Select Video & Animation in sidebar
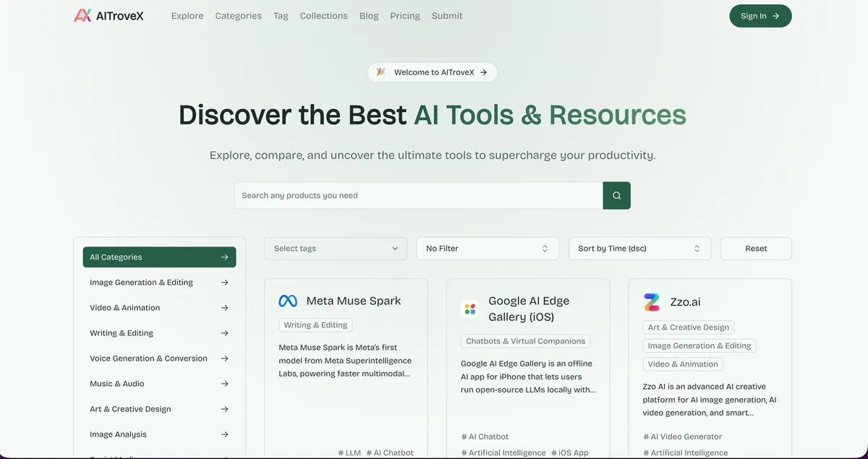Image resolution: width=868 pixels, height=459 pixels. click(x=159, y=308)
